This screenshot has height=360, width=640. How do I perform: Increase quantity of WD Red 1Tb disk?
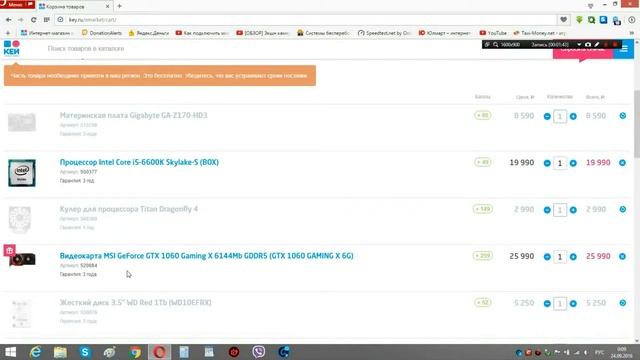coord(573,303)
